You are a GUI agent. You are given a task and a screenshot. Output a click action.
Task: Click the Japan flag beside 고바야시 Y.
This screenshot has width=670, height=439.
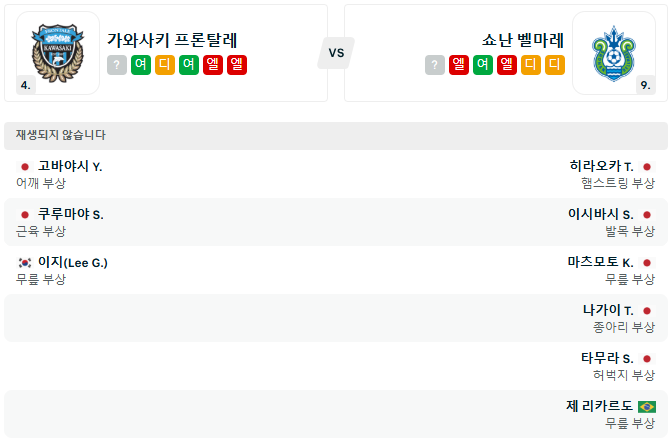(x=25, y=166)
